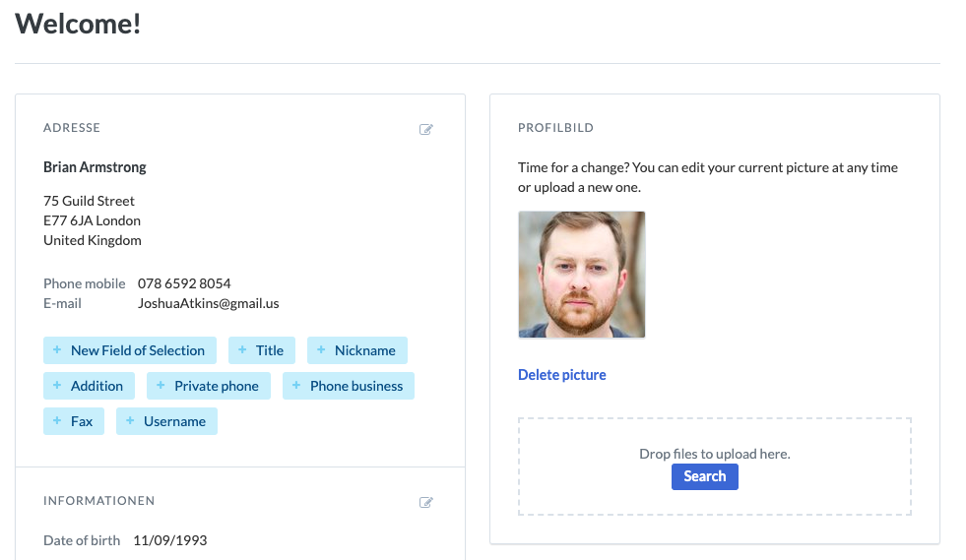
Task: Add the Nickname field
Action: click(x=357, y=350)
